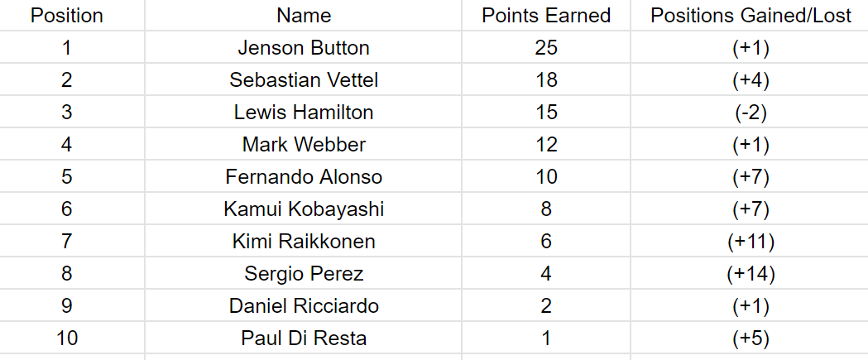
Task: Click the position 10 cell
Action: point(72,338)
